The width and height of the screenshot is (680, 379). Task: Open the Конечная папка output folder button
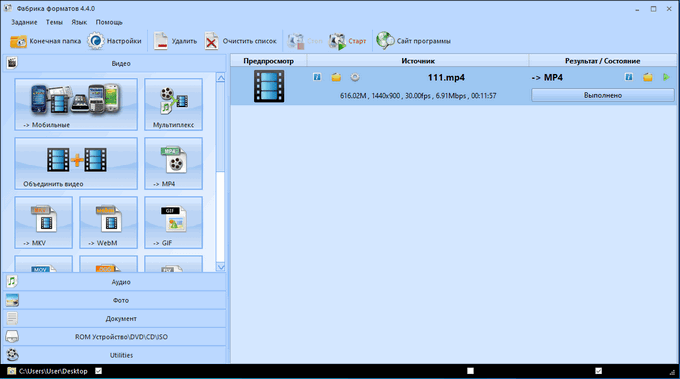click(x=46, y=41)
